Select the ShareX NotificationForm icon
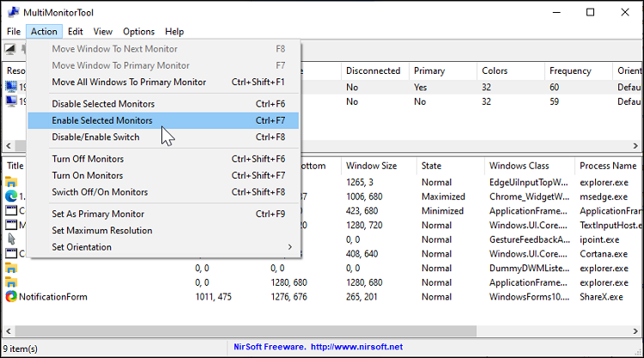Screen dimensions: 644x358 pos(11,297)
